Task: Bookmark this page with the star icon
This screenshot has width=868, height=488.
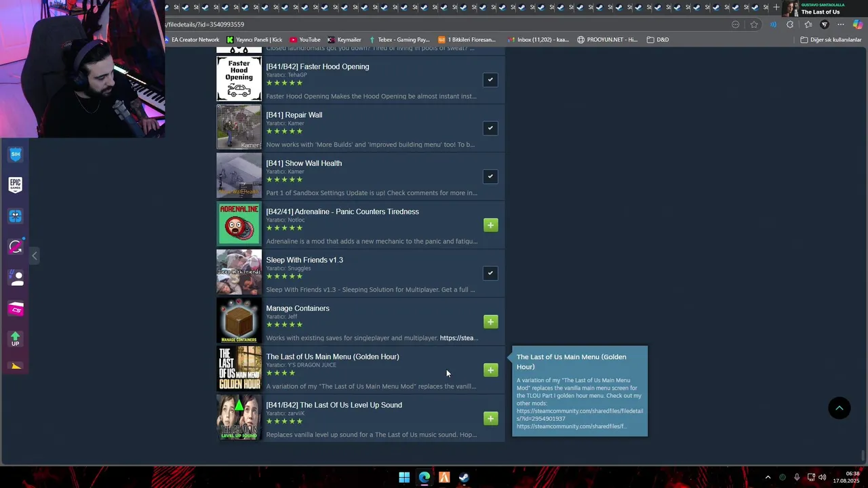Action: (754, 24)
